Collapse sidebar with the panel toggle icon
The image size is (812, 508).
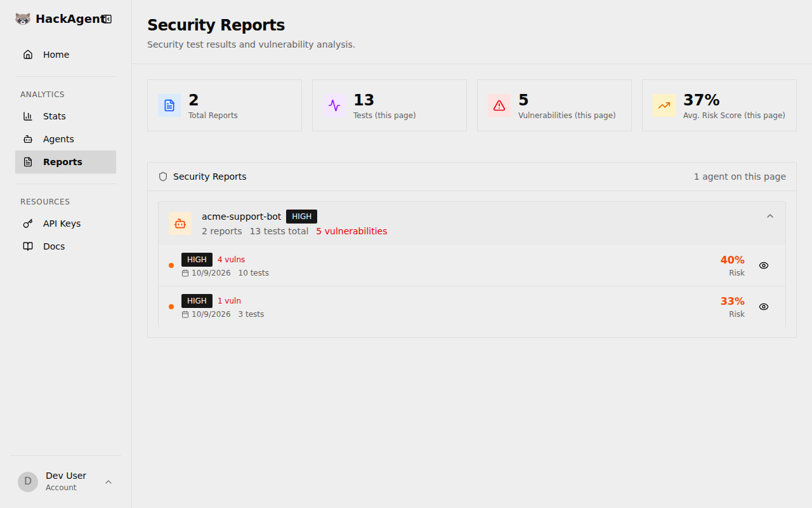(x=107, y=19)
